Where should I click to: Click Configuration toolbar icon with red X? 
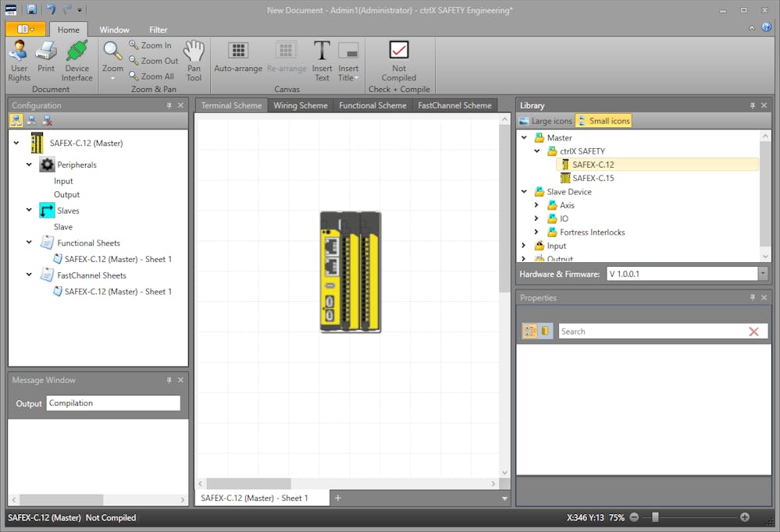pos(48,120)
